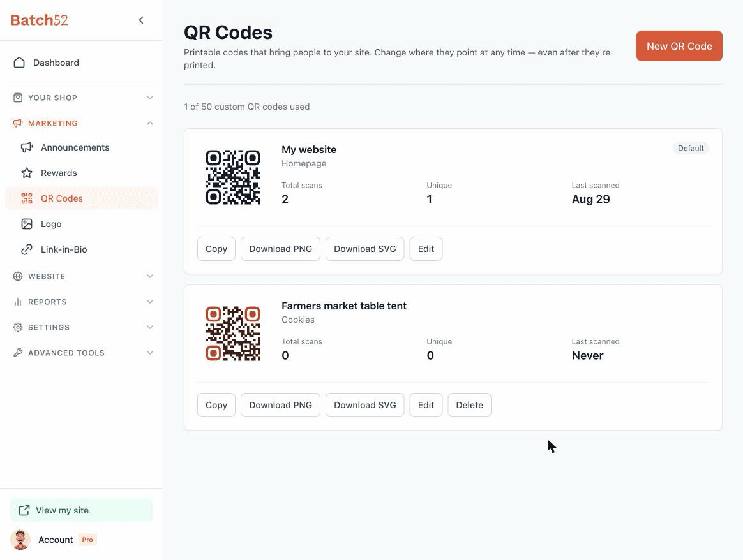Click the My website QR code image

(232, 177)
